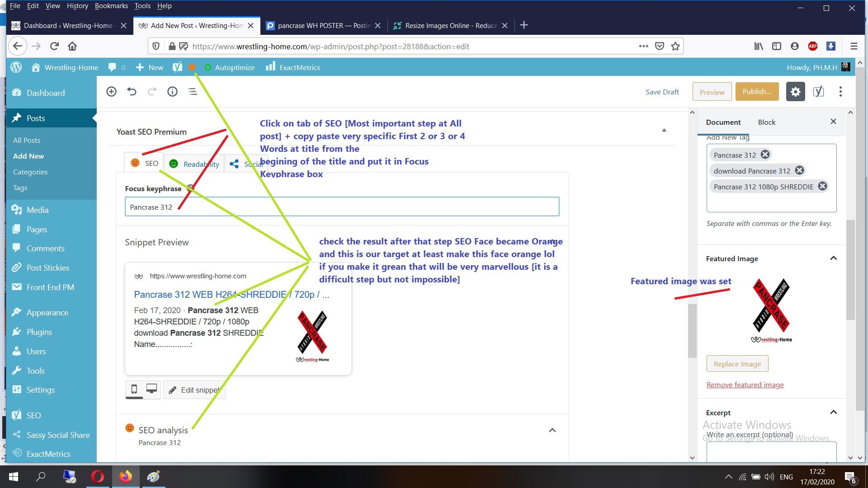This screenshot has height=488, width=868.
Task: Select the SEO tab in Yoast
Action: pyautogui.click(x=144, y=163)
